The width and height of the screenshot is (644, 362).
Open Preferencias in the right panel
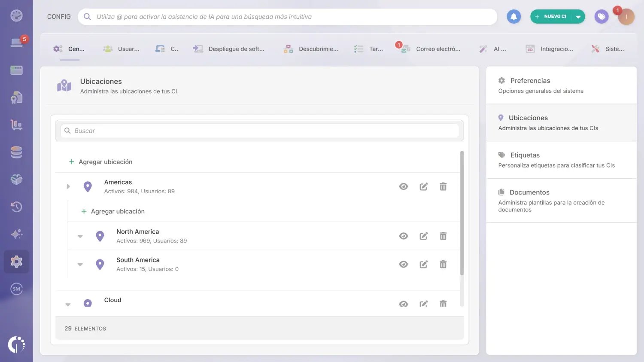click(561, 85)
